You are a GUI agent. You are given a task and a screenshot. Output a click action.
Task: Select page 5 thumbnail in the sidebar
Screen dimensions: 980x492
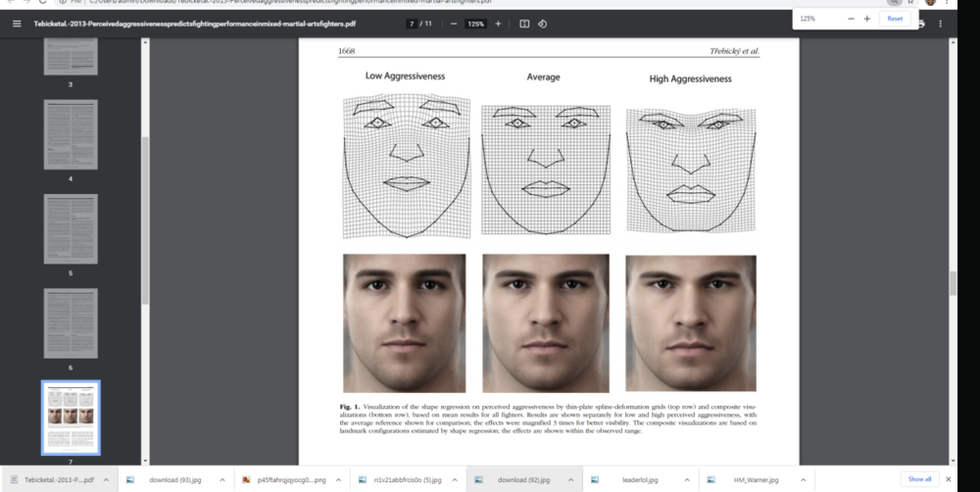[71, 228]
